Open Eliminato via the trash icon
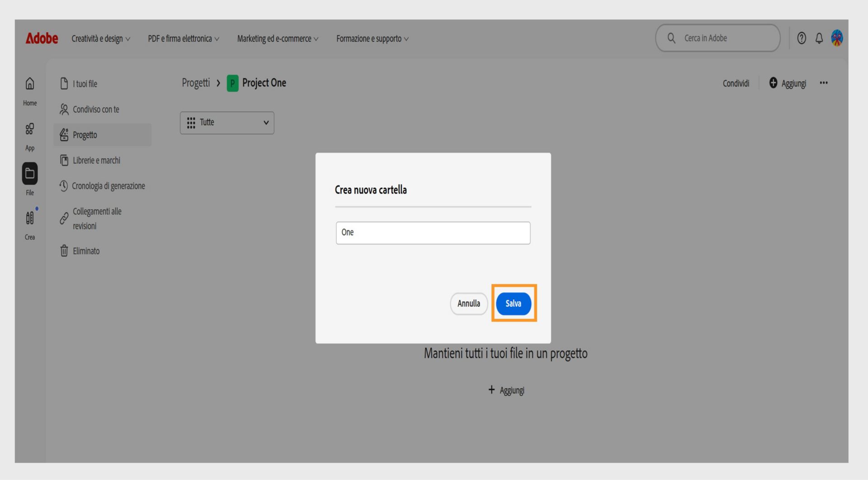Viewport: 868px width, 480px height. point(64,251)
